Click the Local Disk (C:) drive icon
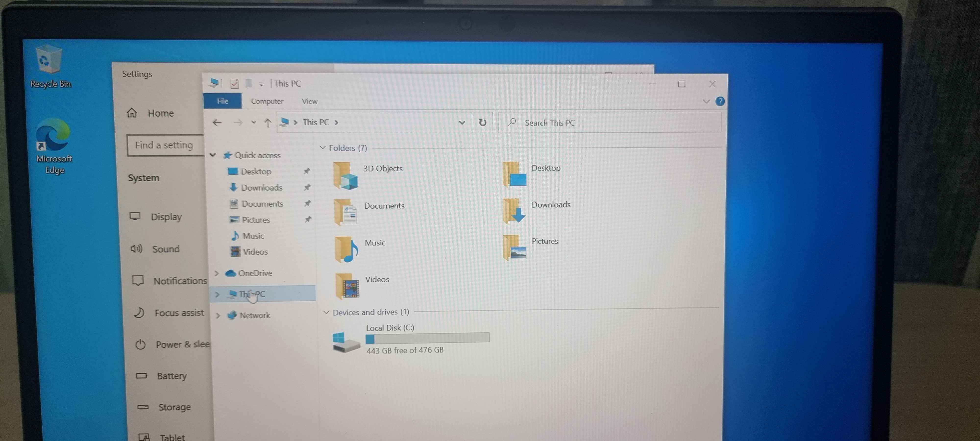980x441 pixels. coord(345,342)
